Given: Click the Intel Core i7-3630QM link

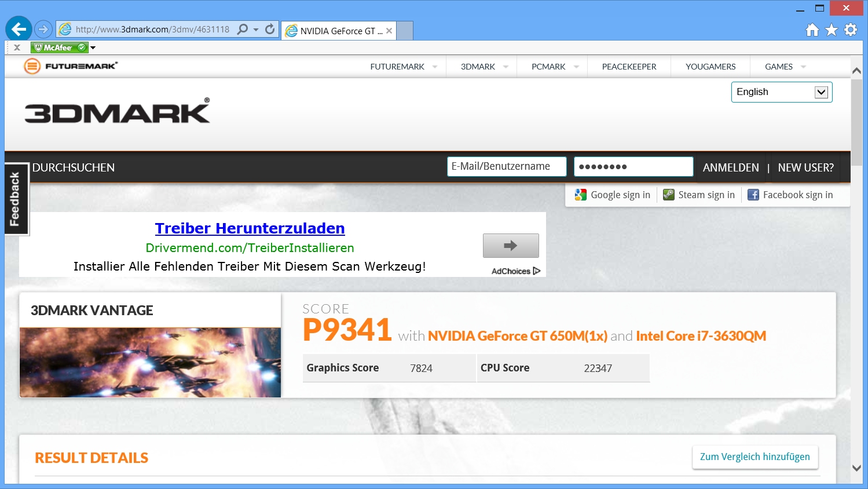Looking at the screenshot, I should click(701, 336).
